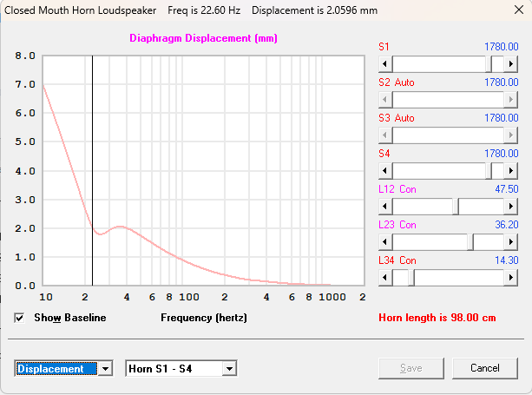Viewport: 532px width, 395px height.
Task: Click the disabled S2 slider left arrow
Action: 385,100
